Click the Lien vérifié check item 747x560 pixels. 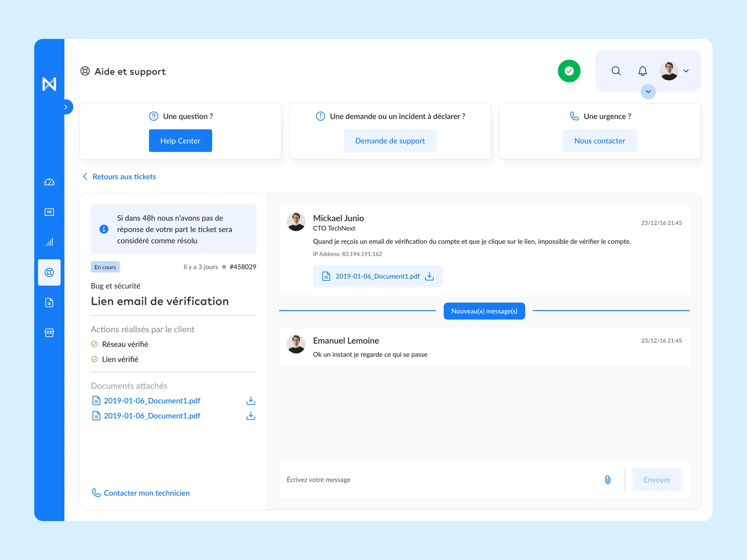pyautogui.click(x=115, y=359)
